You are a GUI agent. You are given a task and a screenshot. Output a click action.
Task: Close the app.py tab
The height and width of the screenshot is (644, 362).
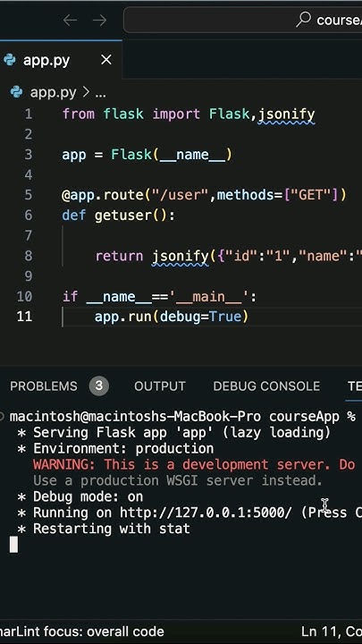tap(105, 60)
